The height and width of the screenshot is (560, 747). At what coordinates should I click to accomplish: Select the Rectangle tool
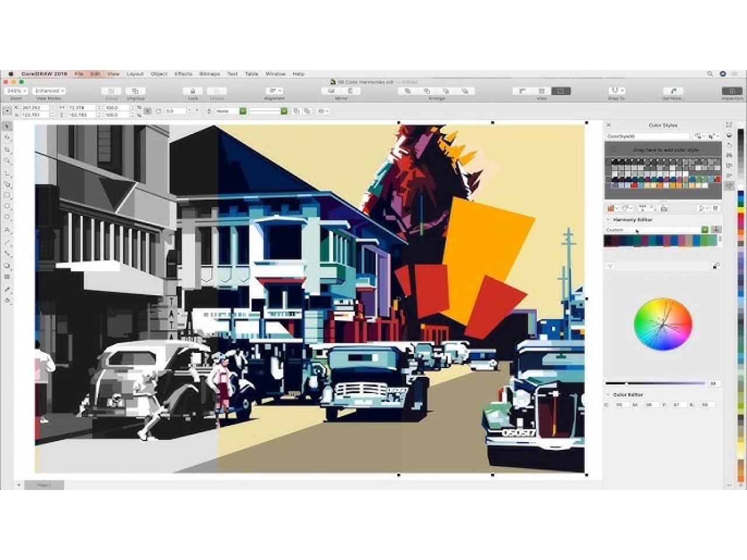pyautogui.click(x=8, y=195)
